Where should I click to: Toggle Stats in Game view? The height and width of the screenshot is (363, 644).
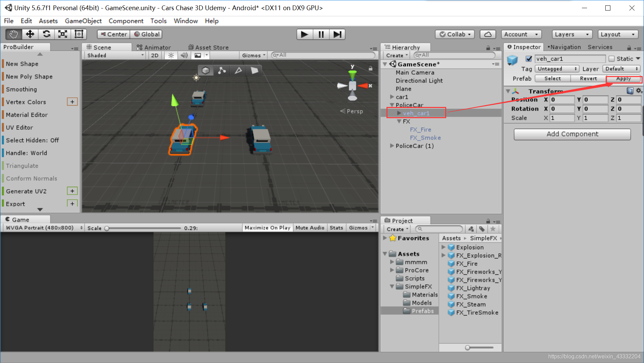336,228
